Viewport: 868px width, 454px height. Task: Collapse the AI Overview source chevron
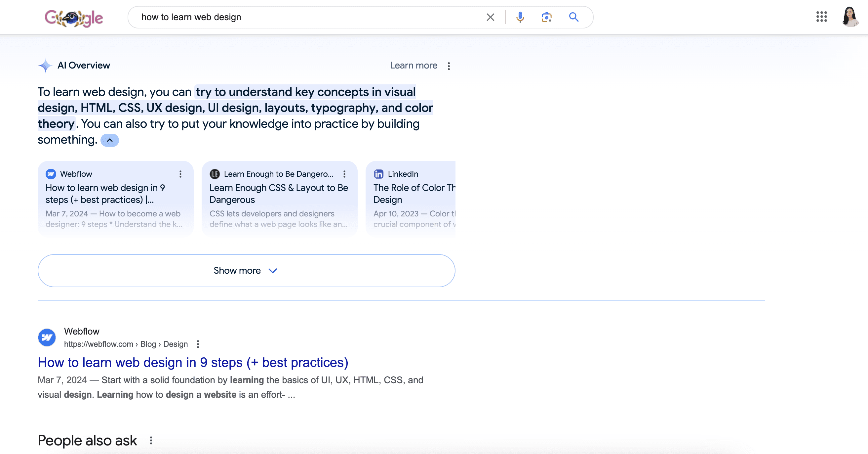point(109,140)
